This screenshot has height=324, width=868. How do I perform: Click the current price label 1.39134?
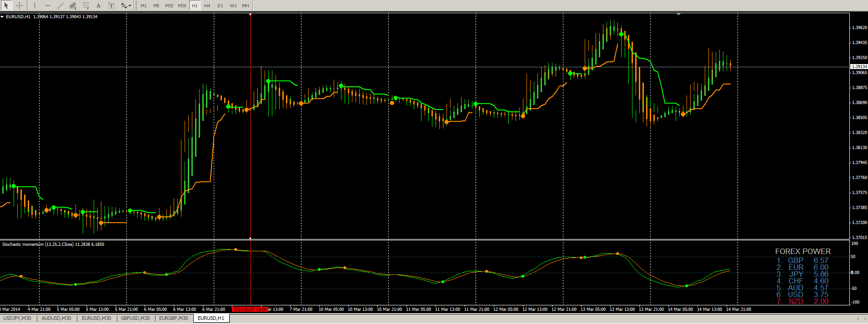pos(859,67)
